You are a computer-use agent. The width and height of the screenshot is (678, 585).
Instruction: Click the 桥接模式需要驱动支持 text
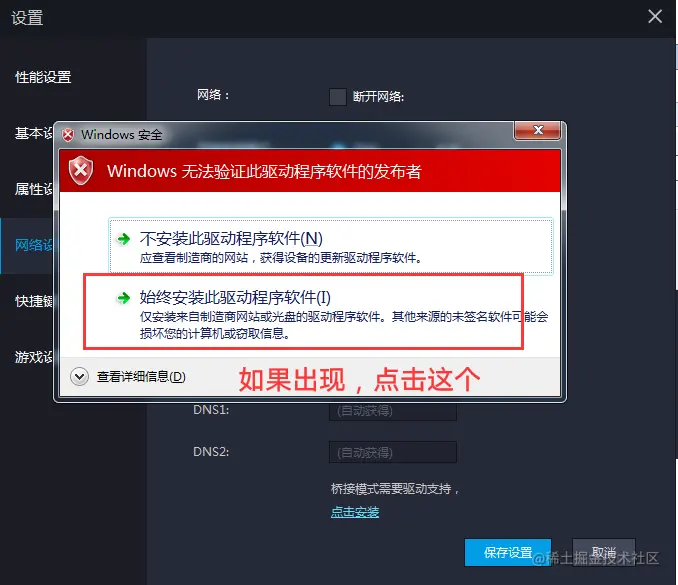[x=394, y=489]
